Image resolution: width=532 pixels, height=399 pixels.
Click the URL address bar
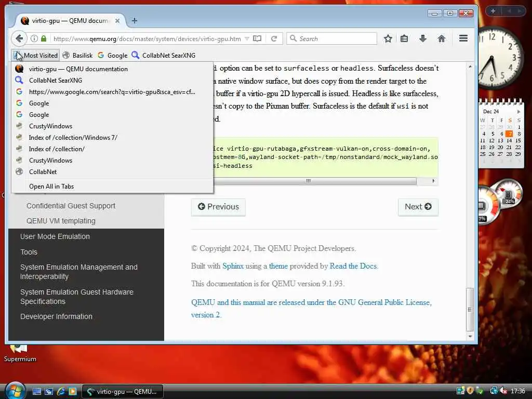click(x=147, y=38)
